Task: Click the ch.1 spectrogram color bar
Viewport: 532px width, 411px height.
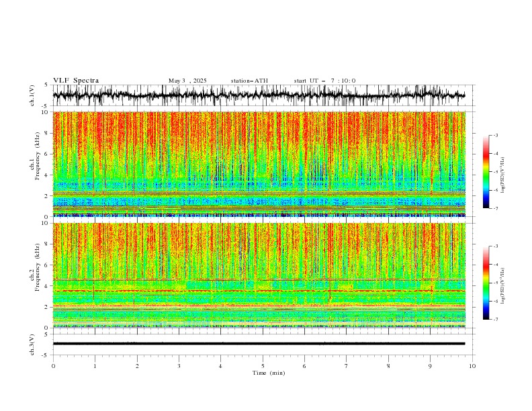Action: (486, 172)
